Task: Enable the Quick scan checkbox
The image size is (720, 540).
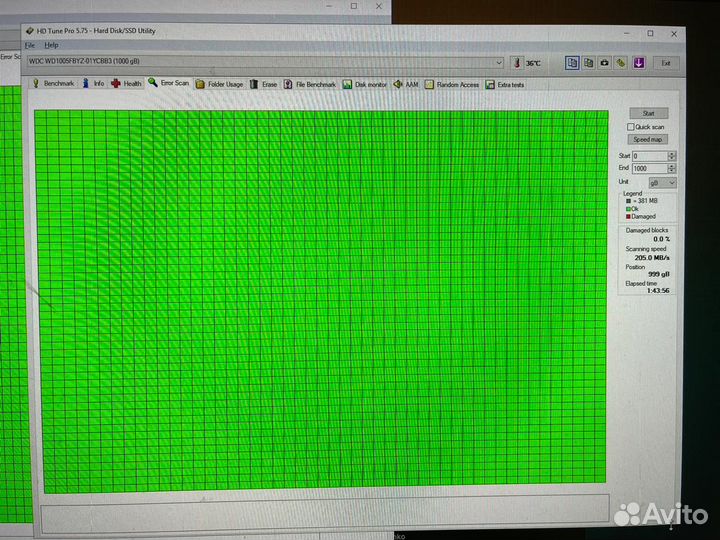Action: (630, 127)
